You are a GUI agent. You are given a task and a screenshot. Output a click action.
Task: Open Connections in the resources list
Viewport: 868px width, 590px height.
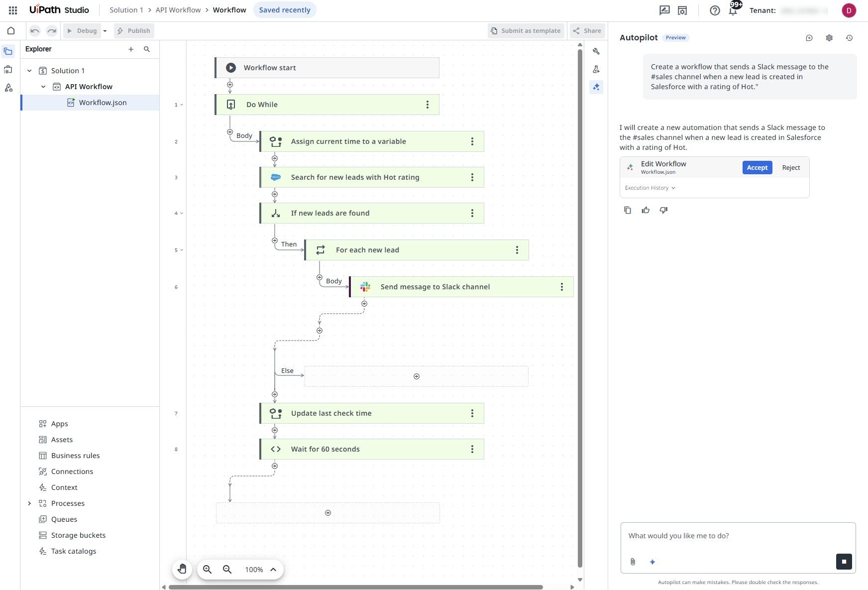(72, 472)
